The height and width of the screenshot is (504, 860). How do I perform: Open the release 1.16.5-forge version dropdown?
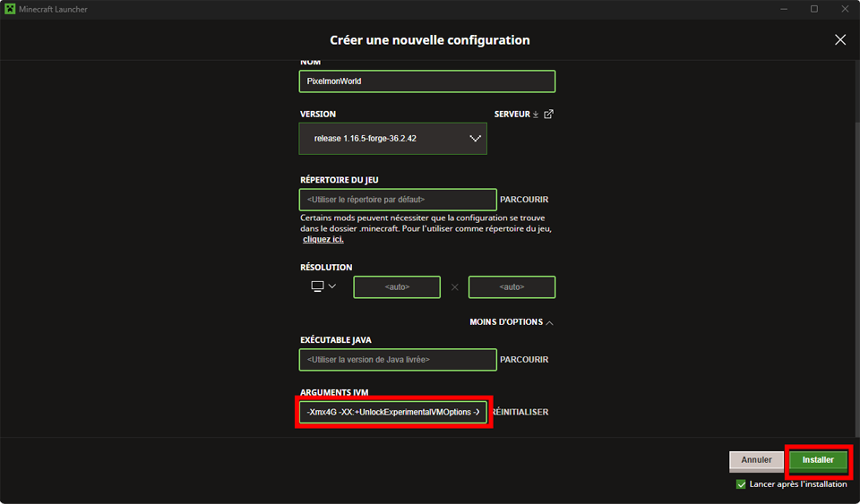pos(392,139)
